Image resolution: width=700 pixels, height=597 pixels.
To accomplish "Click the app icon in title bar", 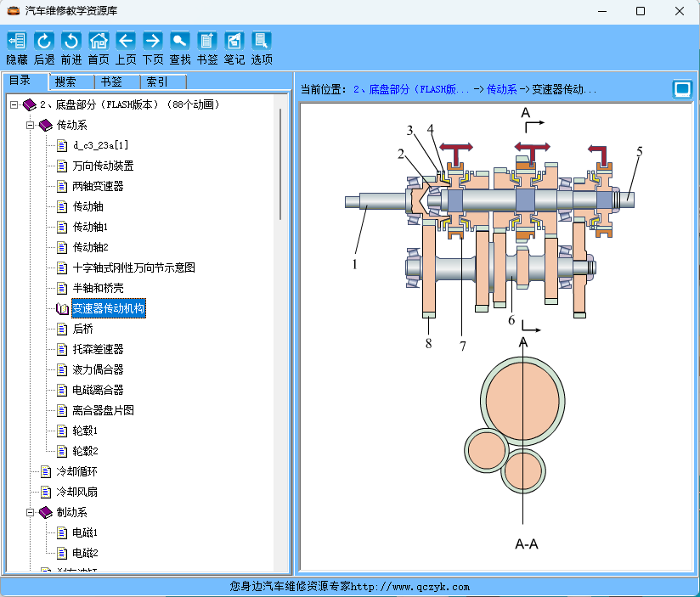I will (x=14, y=11).
